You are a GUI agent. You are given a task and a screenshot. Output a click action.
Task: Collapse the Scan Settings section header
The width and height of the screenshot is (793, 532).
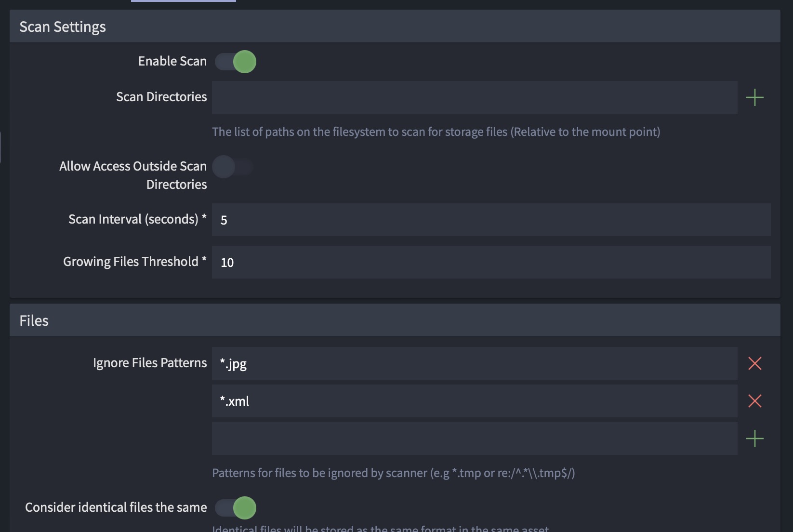(63, 27)
